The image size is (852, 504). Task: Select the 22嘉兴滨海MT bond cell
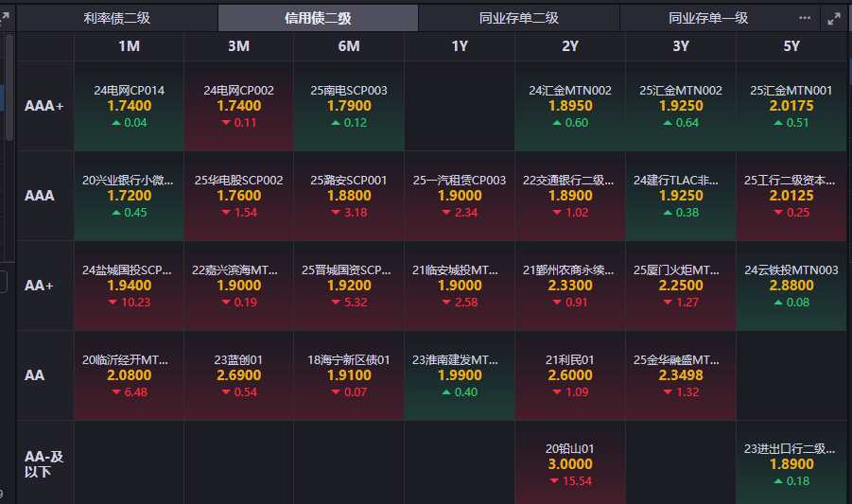coord(238,286)
